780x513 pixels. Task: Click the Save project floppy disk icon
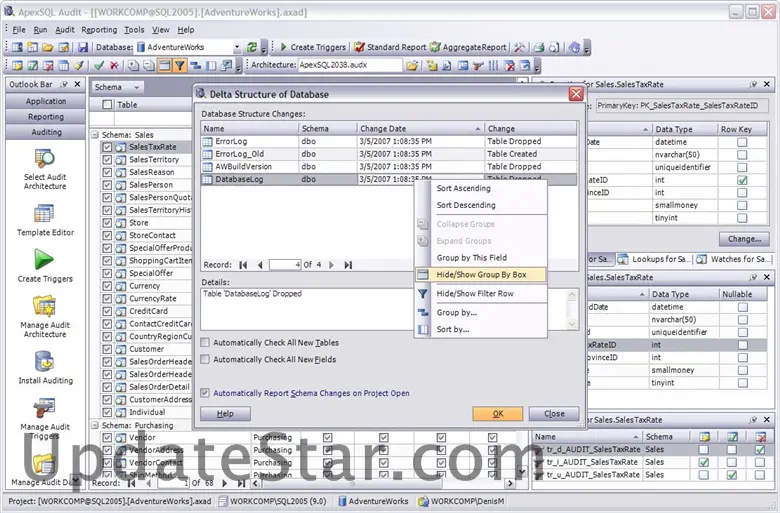coord(83,47)
